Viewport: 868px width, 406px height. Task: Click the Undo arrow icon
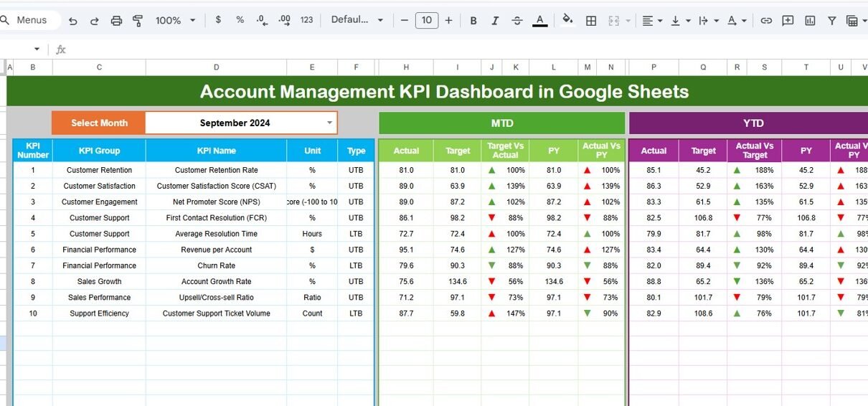click(x=72, y=21)
